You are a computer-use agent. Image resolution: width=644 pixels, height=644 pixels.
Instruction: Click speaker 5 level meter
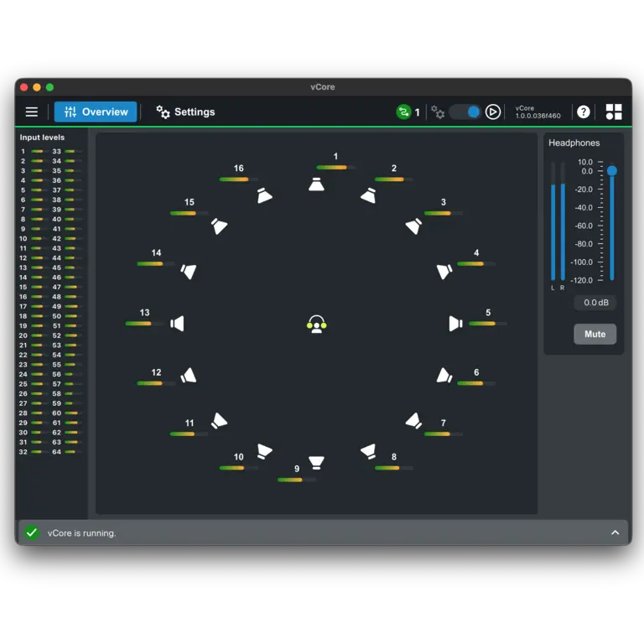[x=487, y=324]
